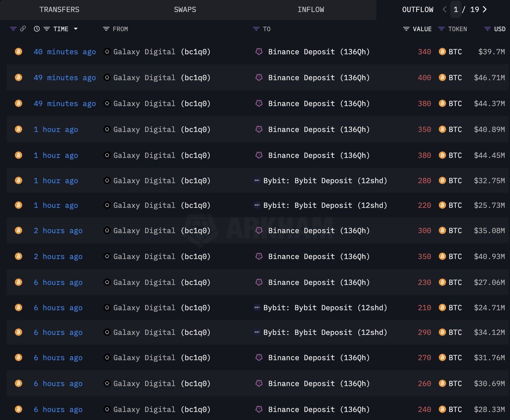Click BTC token icon in $39.7M row
The image size is (510, 420).
442,51
